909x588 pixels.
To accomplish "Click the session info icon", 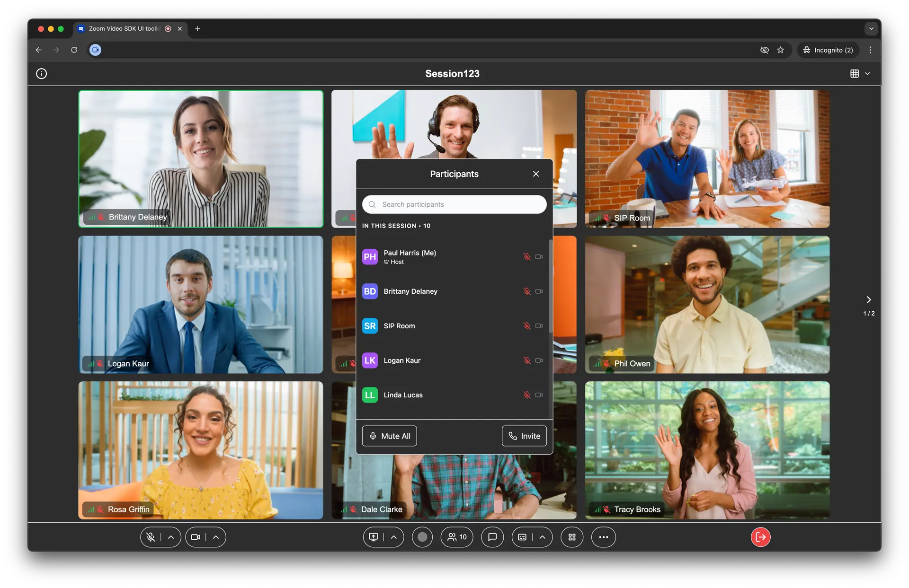I will coord(42,74).
